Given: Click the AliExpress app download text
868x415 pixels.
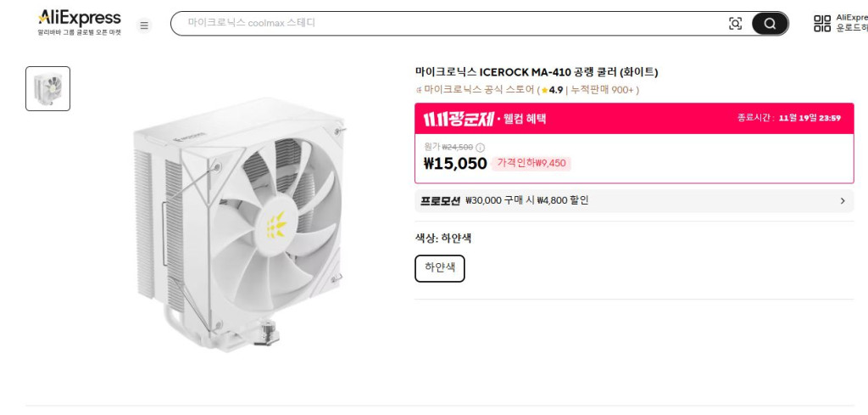Looking at the screenshot, I should click(851, 22).
